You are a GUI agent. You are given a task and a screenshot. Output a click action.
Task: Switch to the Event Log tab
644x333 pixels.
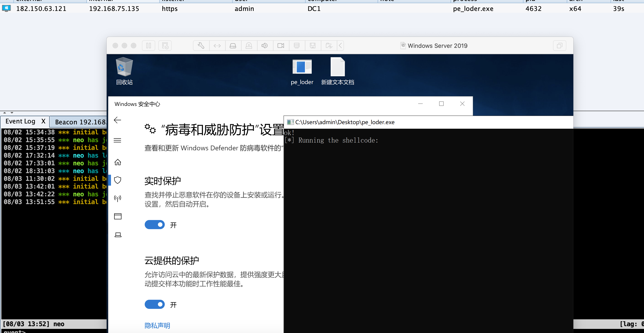click(20, 121)
